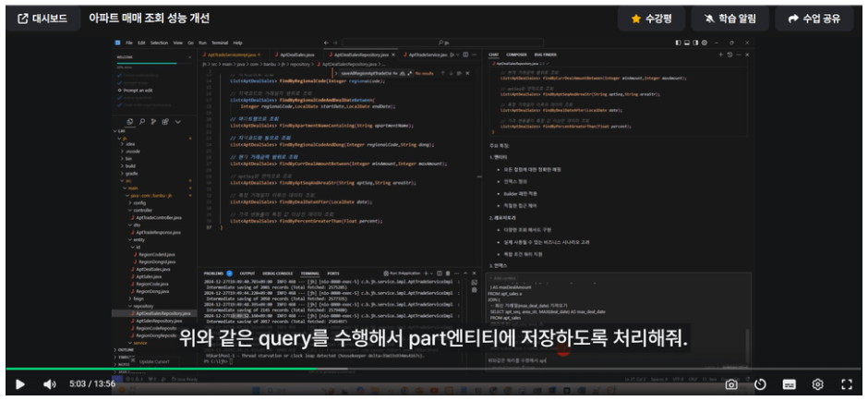The width and height of the screenshot is (868, 401).
Task: Start a new chat with plus icon
Action: [721, 55]
